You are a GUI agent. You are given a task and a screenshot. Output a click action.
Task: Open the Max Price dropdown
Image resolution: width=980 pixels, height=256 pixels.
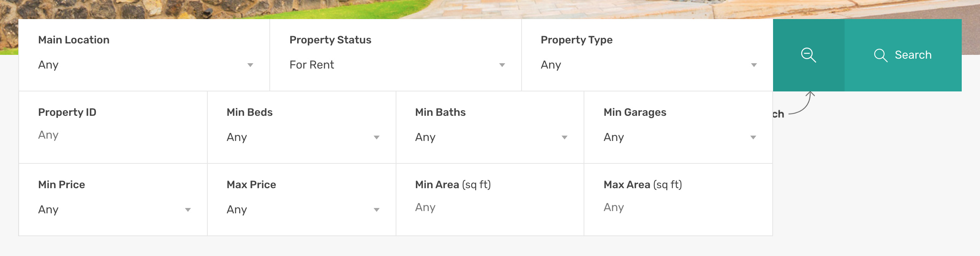pyautogui.click(x=301, y=210)
